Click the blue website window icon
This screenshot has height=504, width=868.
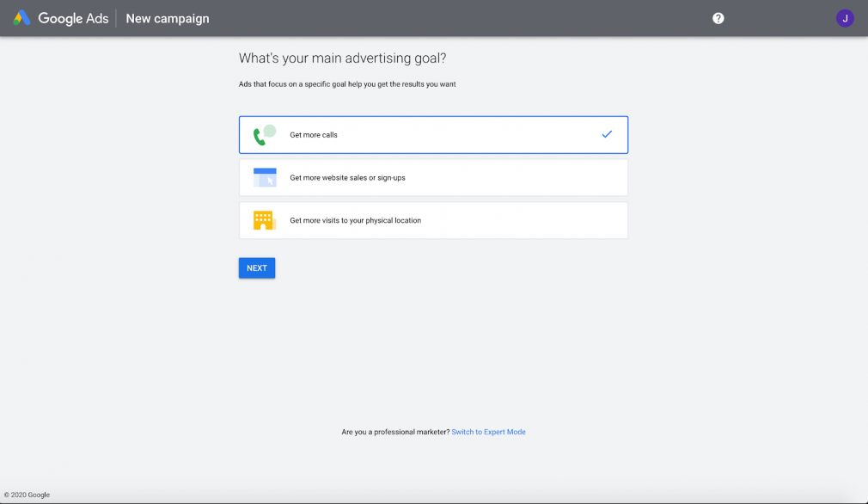coord(265,178)
